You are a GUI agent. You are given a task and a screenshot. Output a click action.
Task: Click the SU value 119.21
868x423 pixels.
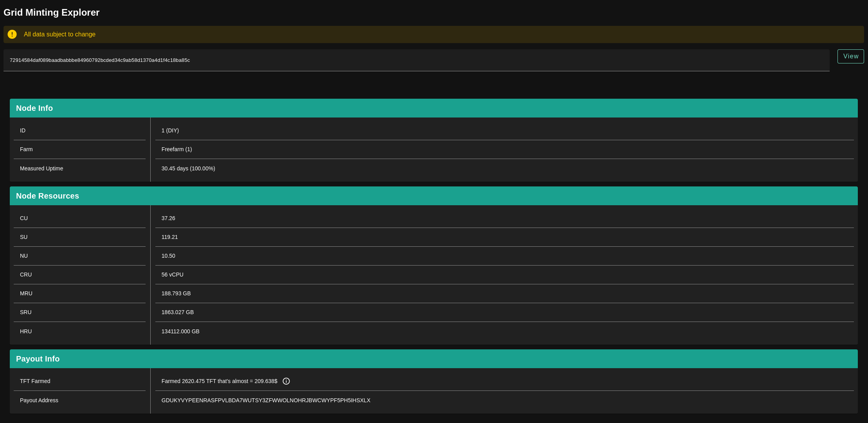pos(169,237)
